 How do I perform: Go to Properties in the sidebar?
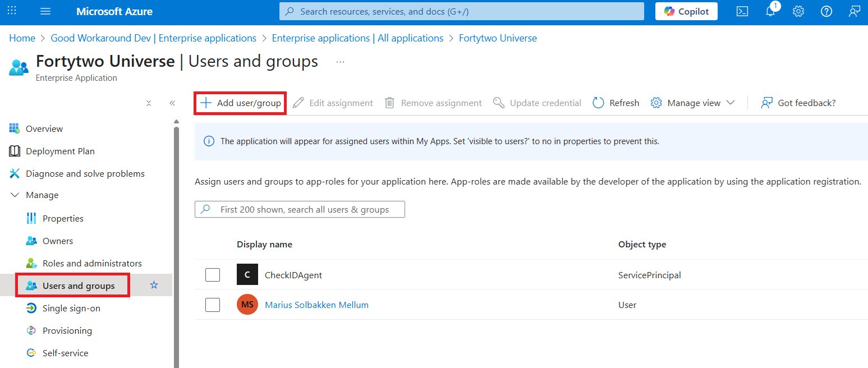(x=63, y=218)
